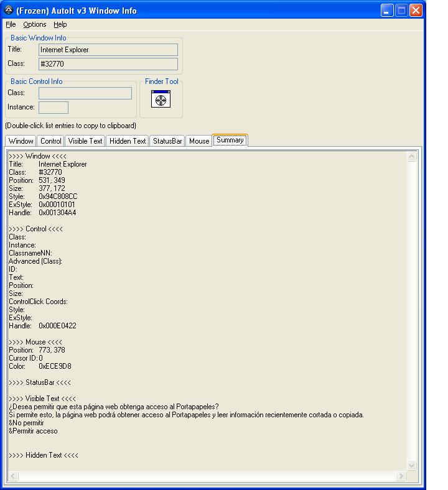Click the empty Instance field

pyautogui.click(x=54, y=107)
